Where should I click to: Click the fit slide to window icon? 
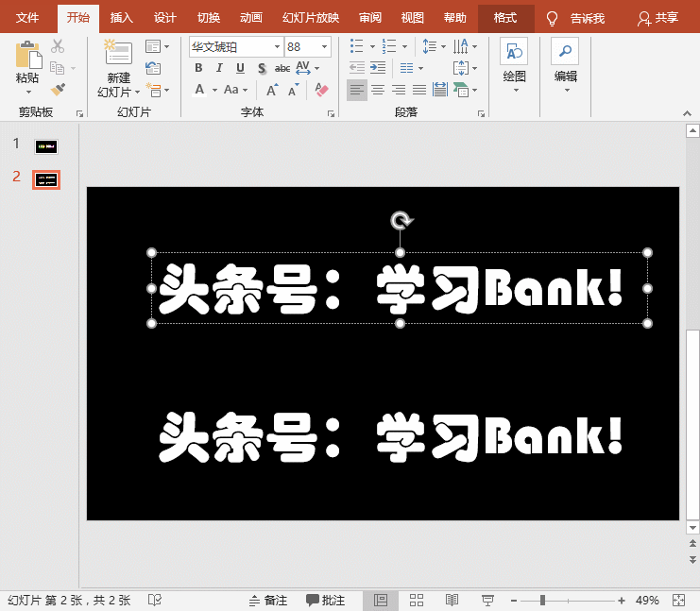click(678, 601)
